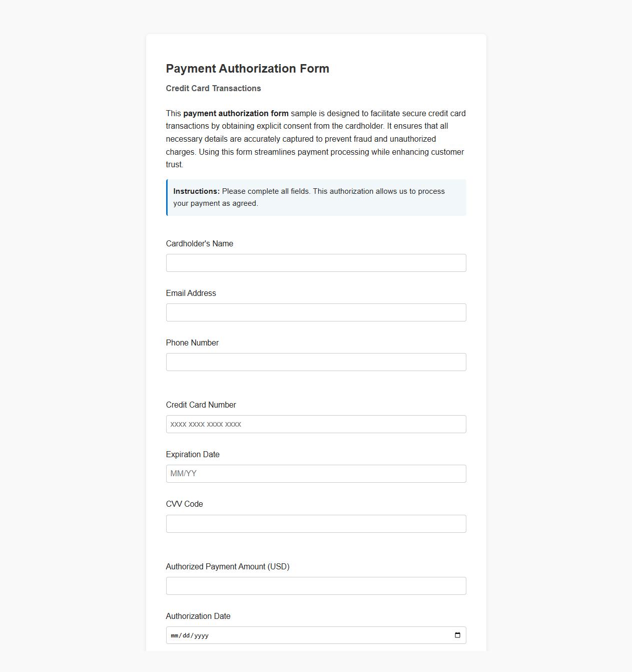
Task: Click the Credit Card Number field showing XXXX placeholder
Action: 316,424
